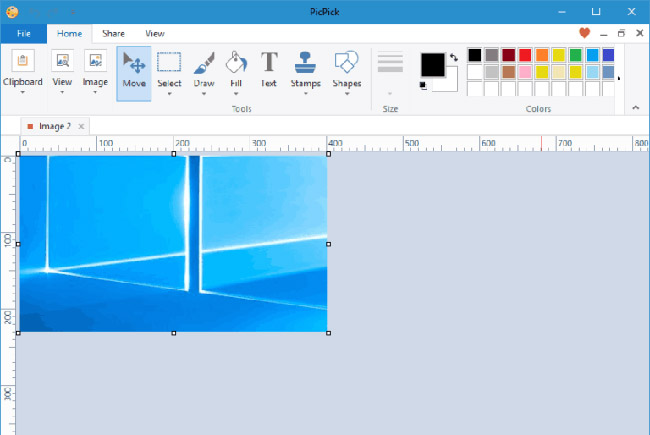
Task: Open the quick access toolbar customize dropdown
Action: point(73,12)
